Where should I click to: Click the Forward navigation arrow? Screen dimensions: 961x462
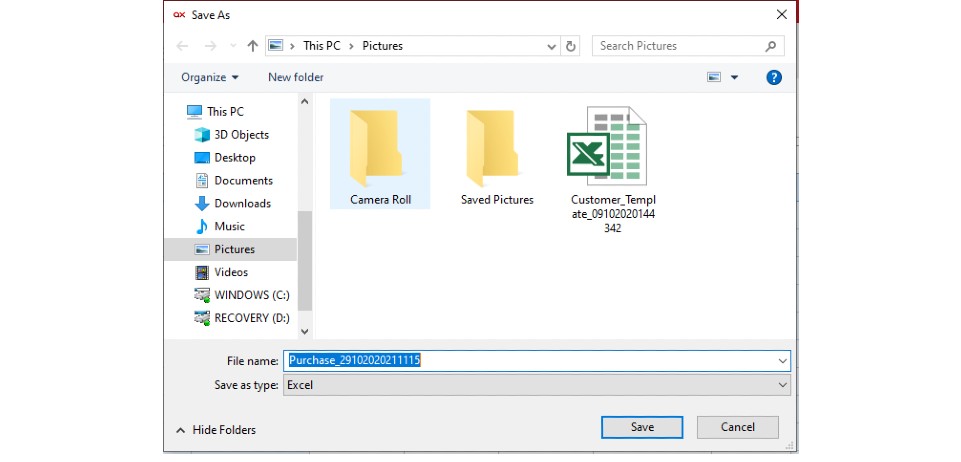tap(210, 46)
